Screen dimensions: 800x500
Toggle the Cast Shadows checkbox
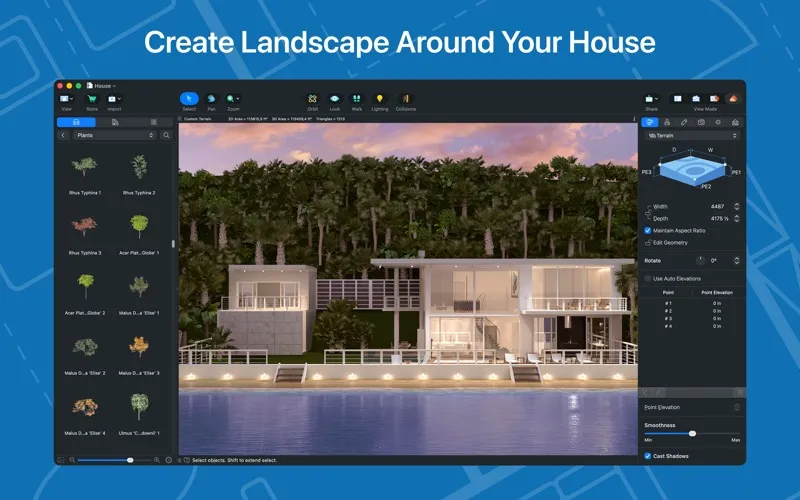pyautogui.click(x=647, y=456)
